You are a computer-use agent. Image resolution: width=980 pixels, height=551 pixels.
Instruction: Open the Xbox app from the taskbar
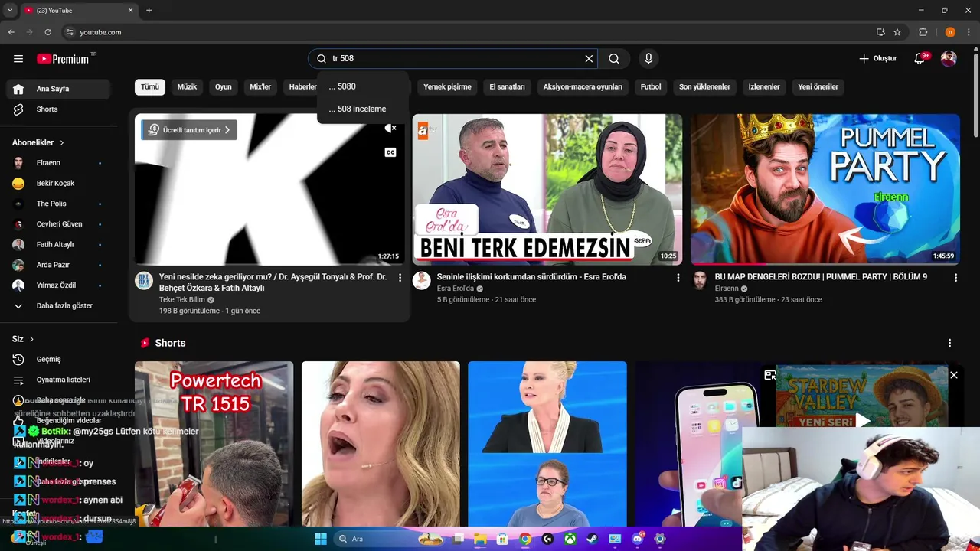(570, 539)
